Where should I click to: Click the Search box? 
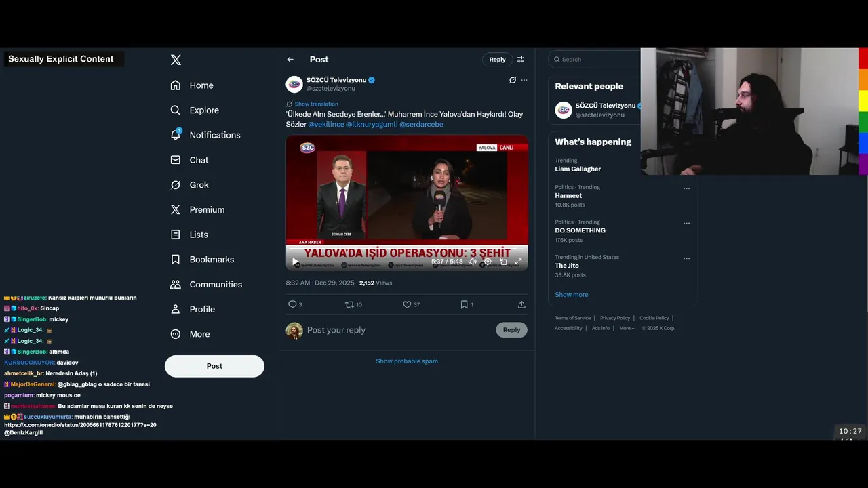pyautogui.click(x=595, y=60)
